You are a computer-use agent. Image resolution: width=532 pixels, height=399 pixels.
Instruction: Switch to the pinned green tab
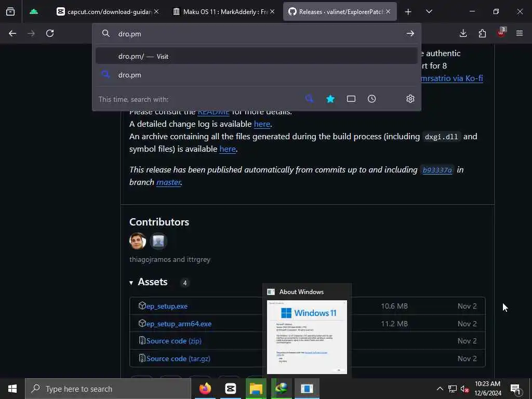[34, 11]
